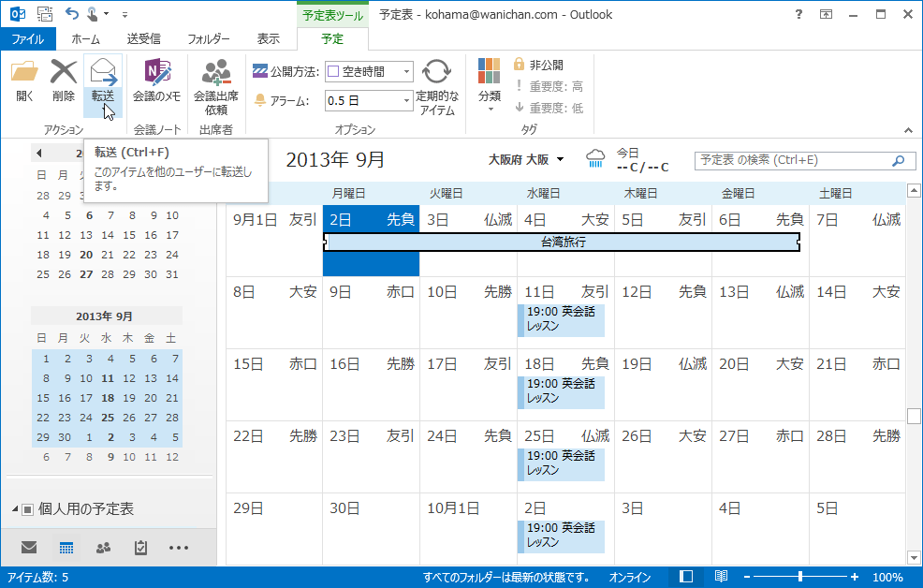The image size is (923, 588).
Task: Click the Tasks clipboard navigation icon
Action: pos(140,548)
